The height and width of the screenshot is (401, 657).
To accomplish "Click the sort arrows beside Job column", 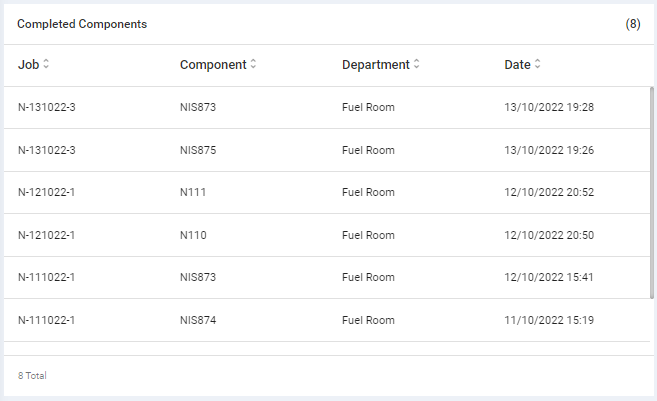I will click(x=46, y=64).
